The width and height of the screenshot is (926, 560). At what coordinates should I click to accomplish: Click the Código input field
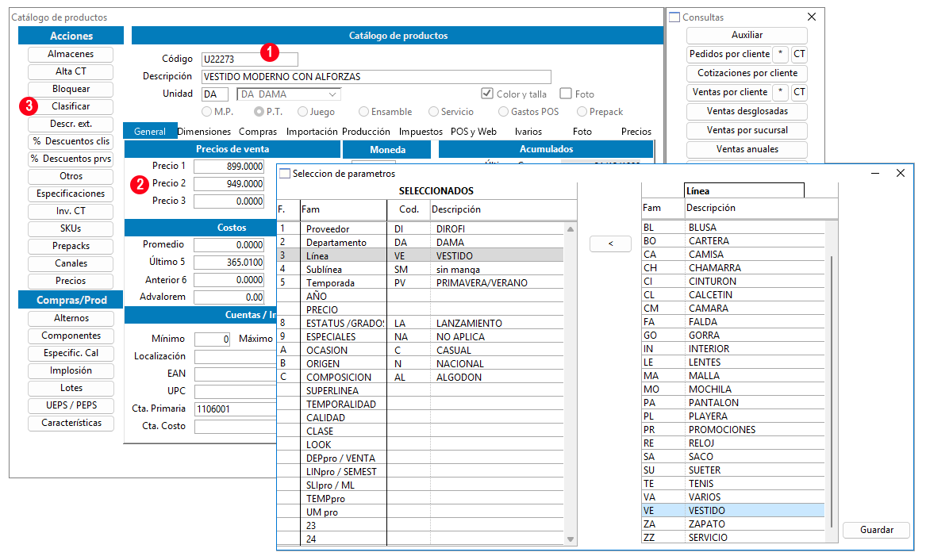pos(249,59)
